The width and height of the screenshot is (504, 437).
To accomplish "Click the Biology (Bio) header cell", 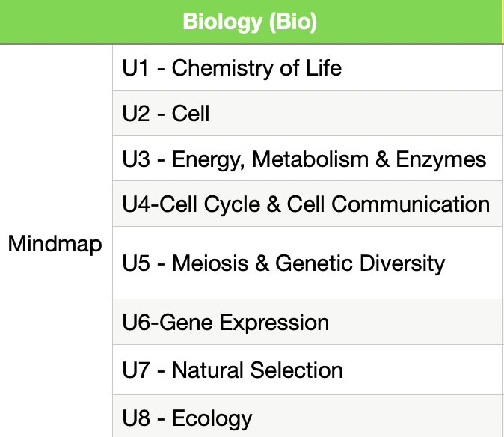I will (x=250, y=22).
